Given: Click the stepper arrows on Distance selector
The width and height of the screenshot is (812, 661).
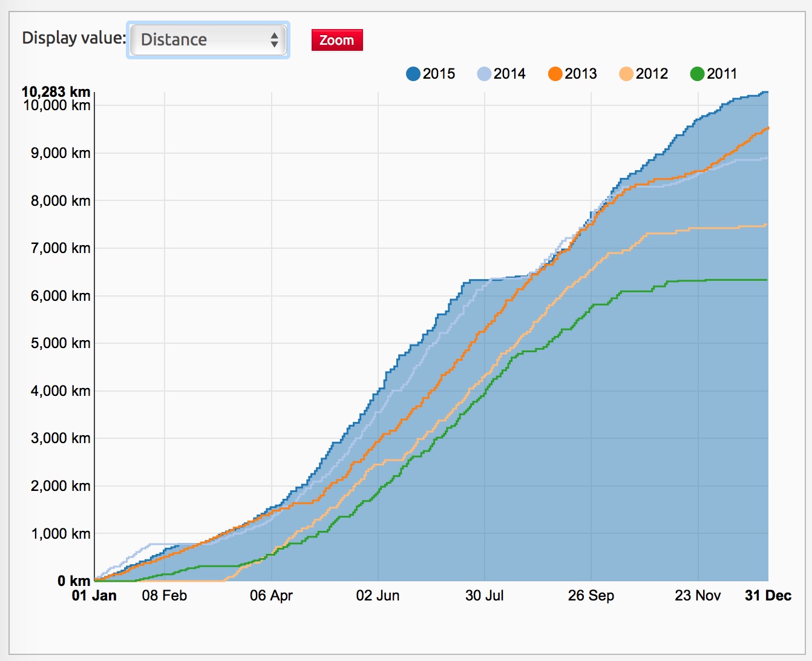Looking at the screenshot, I should click(274, 40).
